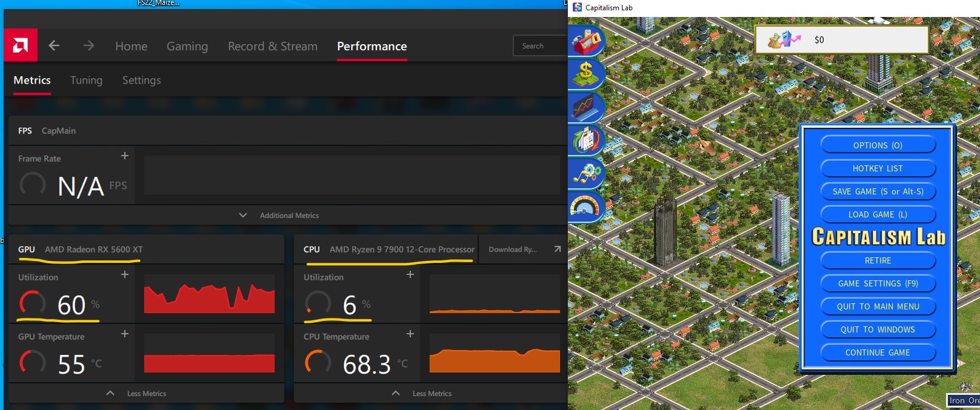Click the CPU temperature history graph
The width and height of the screenshot is (980, 410).
[495, 353]
